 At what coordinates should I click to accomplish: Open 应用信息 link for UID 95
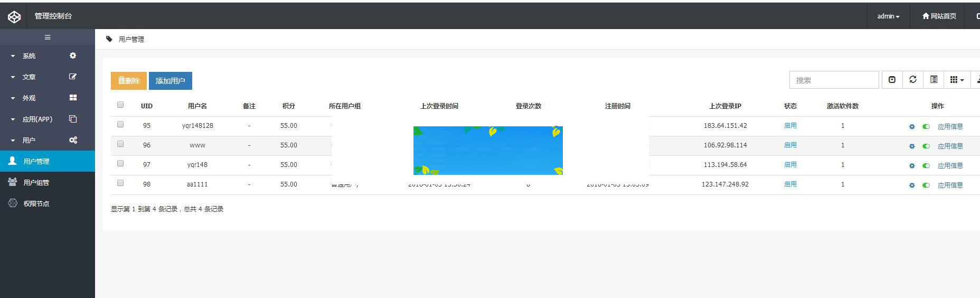click(950, 127)
